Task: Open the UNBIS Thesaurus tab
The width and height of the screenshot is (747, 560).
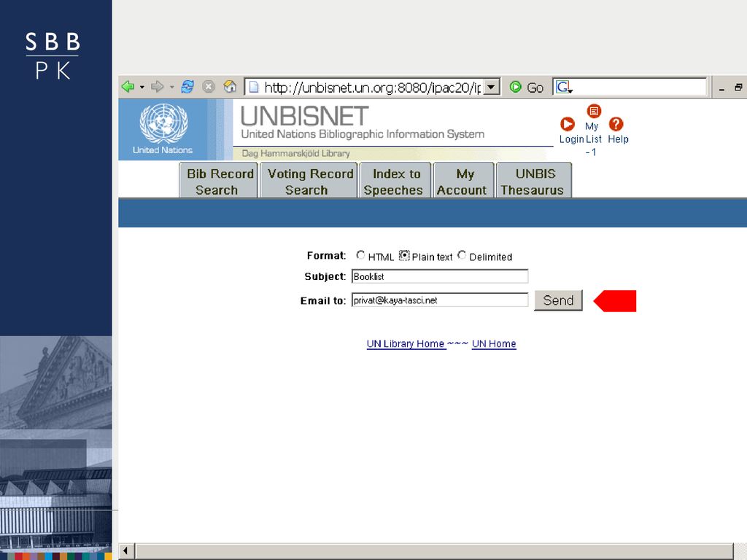Action: (x=533, y=181)
